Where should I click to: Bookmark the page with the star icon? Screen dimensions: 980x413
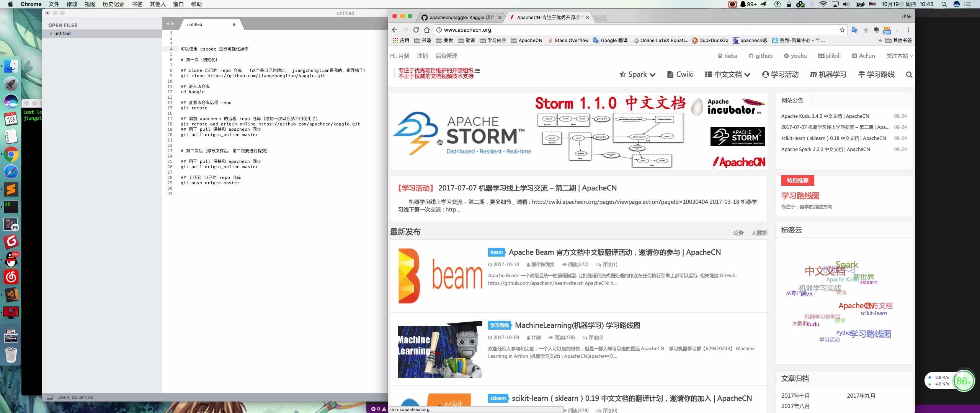click(841, 30)
